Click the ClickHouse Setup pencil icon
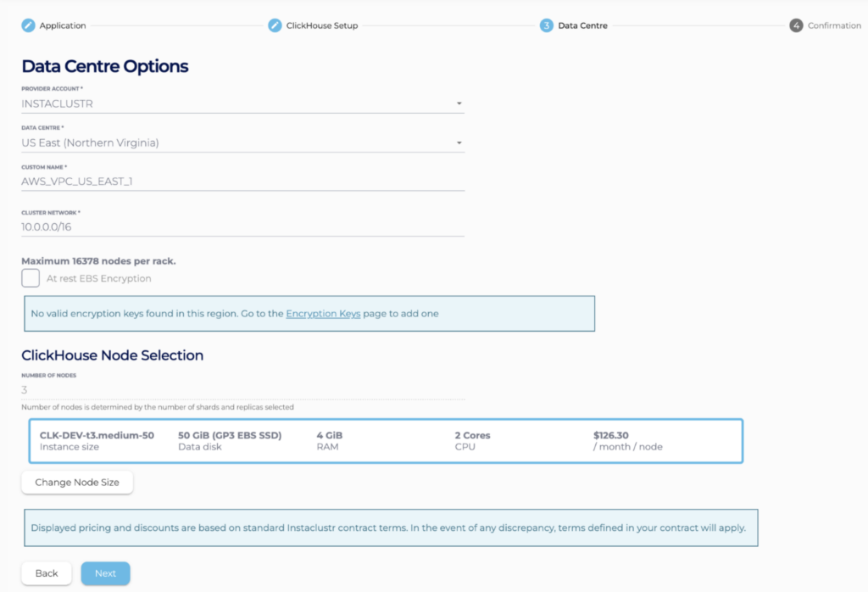This screenshot has width=868, height=592. pos(275,25)
